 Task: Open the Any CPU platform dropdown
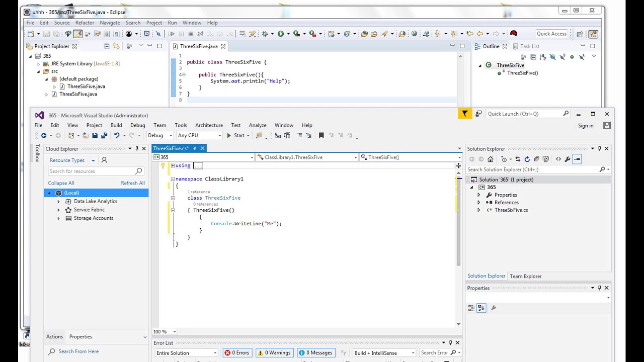(x=199, y=135)
